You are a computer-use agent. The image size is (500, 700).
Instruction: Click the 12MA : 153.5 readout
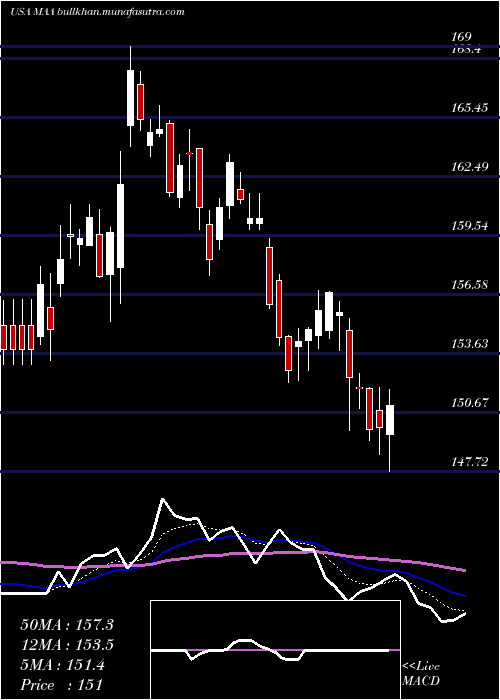pos(67,645)
